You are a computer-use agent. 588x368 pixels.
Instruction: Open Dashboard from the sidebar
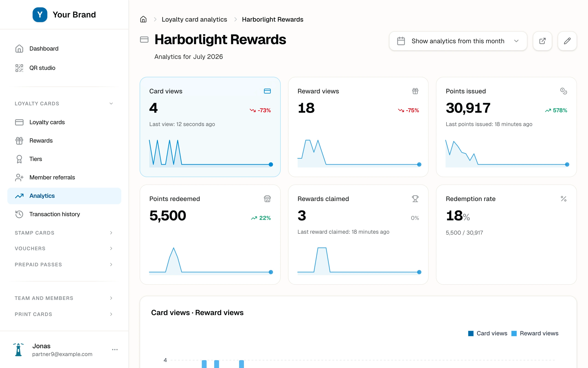click(x=64, y=49)
